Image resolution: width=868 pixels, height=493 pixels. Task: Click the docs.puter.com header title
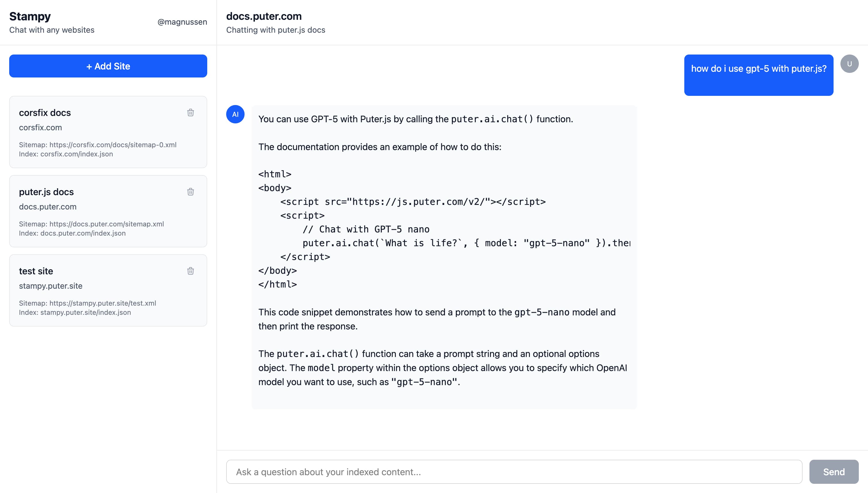point(264,16)
